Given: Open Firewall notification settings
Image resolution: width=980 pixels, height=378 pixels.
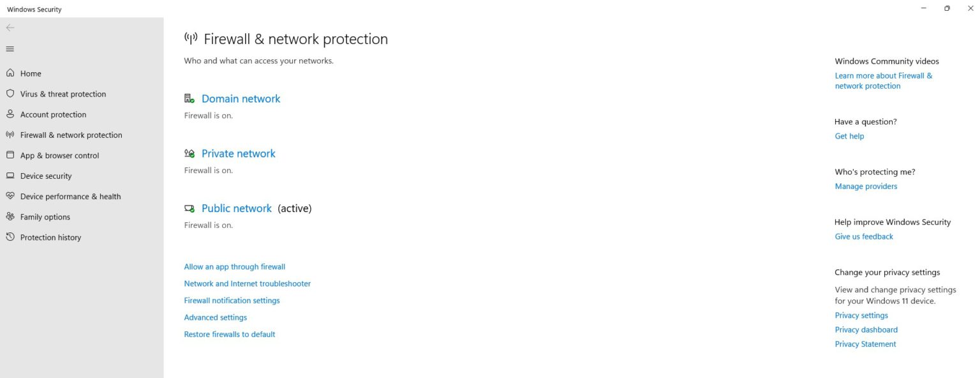Looking at the screenshot, I should coord(232,300).
